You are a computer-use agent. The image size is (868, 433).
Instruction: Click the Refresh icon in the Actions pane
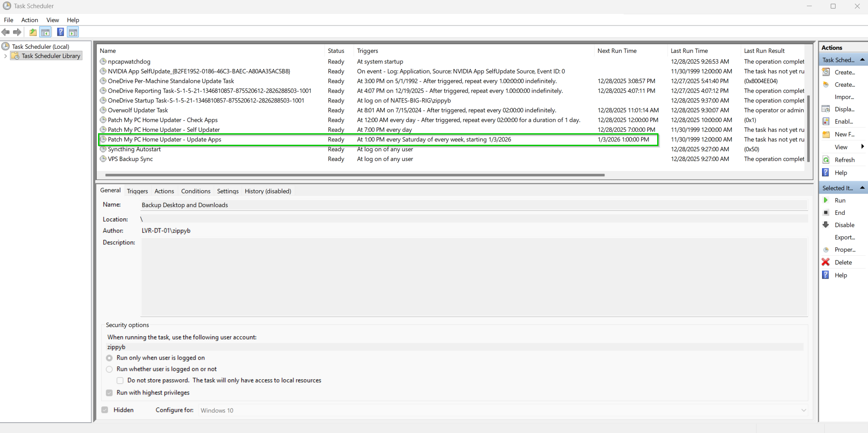coord(826,160)
